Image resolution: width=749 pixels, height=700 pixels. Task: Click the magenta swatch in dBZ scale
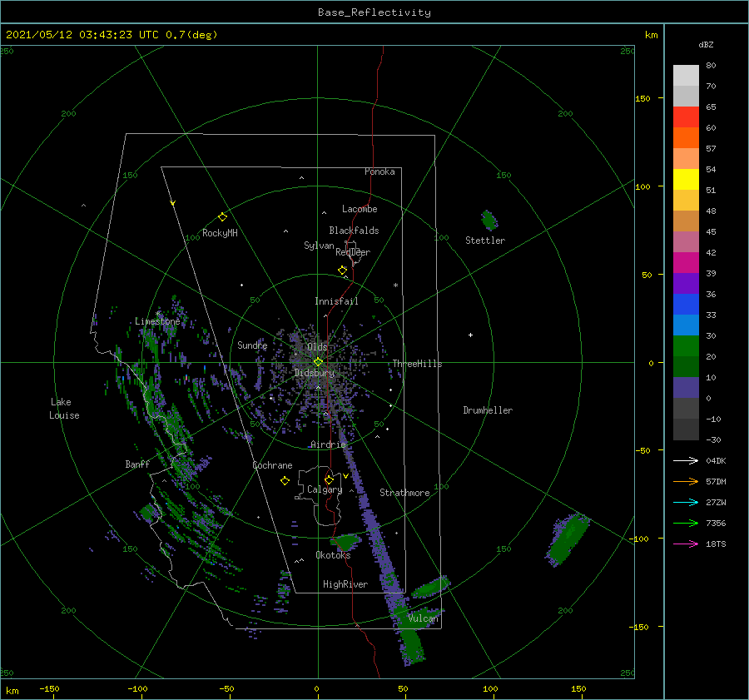click(686, 262)
